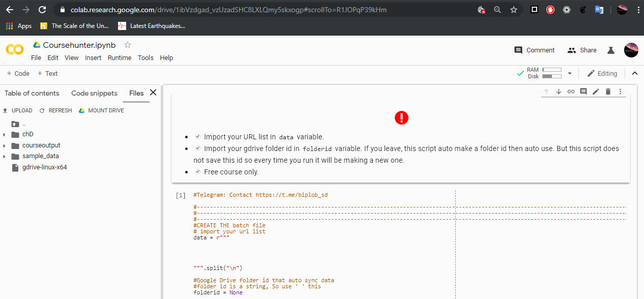Image resolution: width=644 pixels, height=299 pixels.
Task: Move the cell down
Action: (x=559, y=92)
